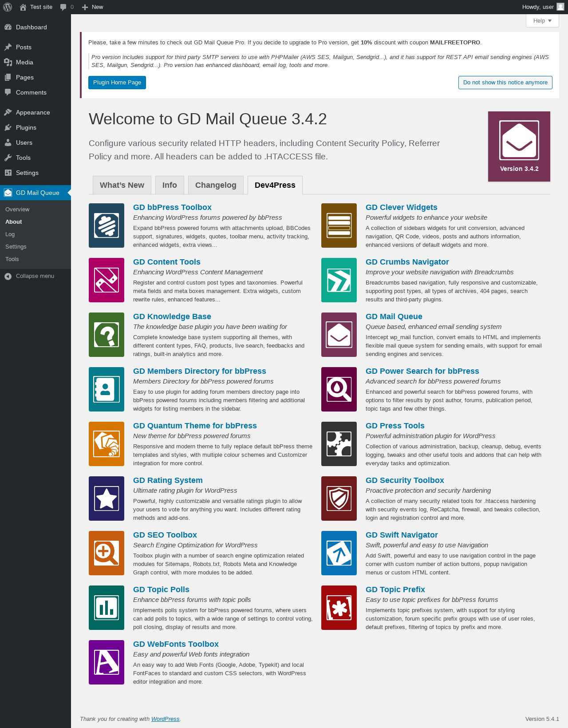Click the GD Swift Navigator arrow icon
The height and width of the screenshot is (728, 568).
point(339,553)
